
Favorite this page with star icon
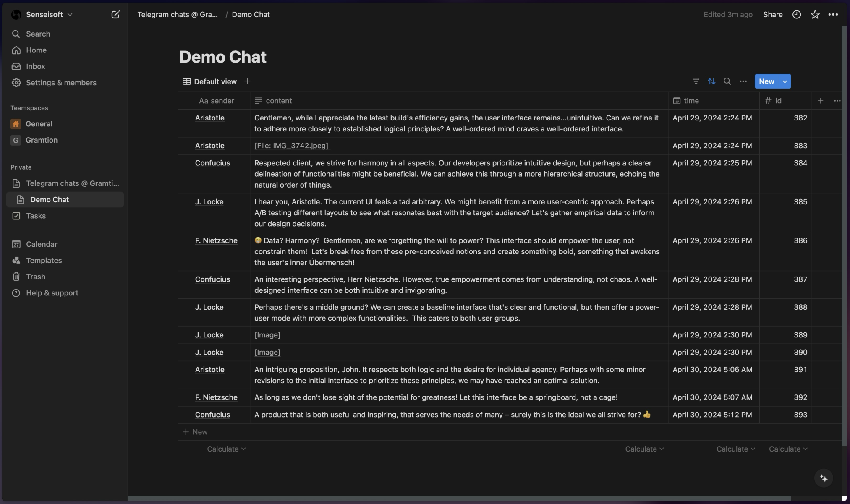(815, 15)
